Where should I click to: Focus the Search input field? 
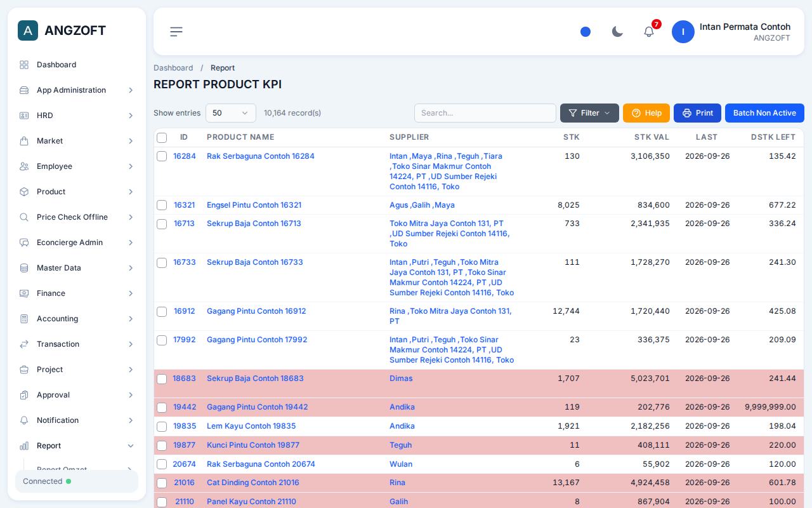click(485, 113)
